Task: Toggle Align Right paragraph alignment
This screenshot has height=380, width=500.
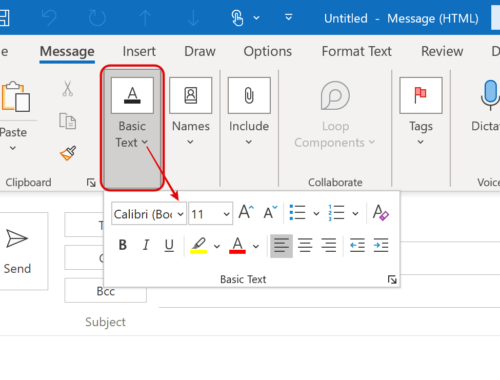Action: coord(329,245)
